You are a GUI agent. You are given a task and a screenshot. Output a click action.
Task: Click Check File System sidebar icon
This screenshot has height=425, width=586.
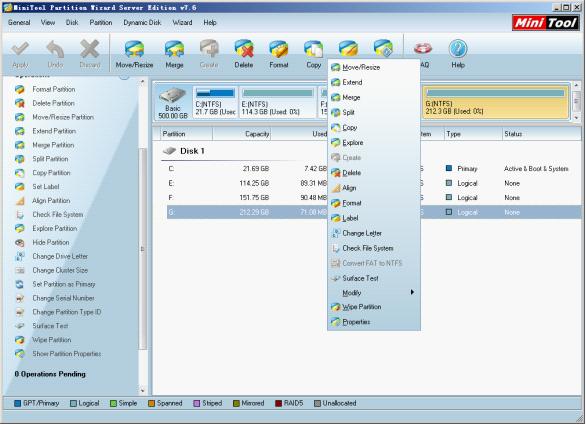click(x=19, y=215)
